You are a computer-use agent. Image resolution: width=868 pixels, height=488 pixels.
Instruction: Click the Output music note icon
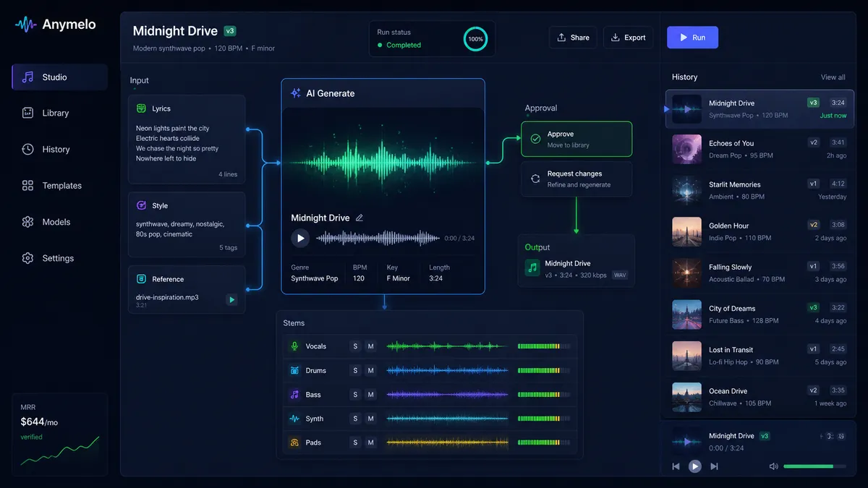(x=532, y=268)
